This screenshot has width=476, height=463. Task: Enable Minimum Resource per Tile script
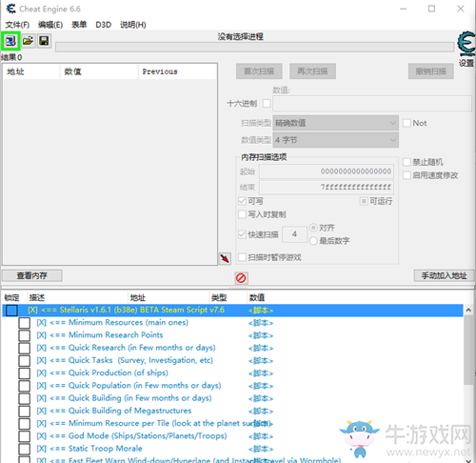pos(24,424)
